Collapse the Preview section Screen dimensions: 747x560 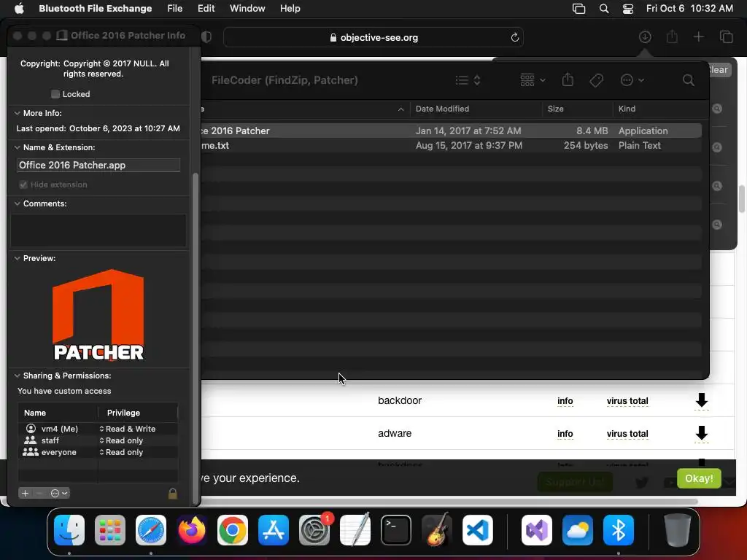pyautogui.click(x=18, y=259)
